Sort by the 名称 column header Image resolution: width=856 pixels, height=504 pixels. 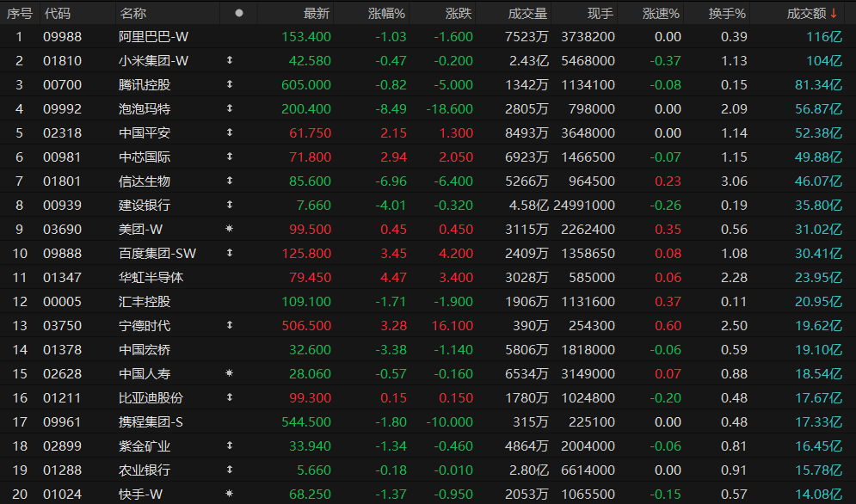pyautogui.click(x=132, y=13)
